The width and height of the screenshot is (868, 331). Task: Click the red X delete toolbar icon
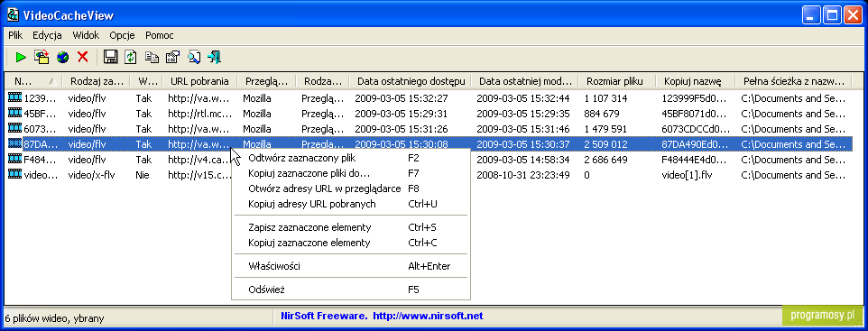pos(83,57)
